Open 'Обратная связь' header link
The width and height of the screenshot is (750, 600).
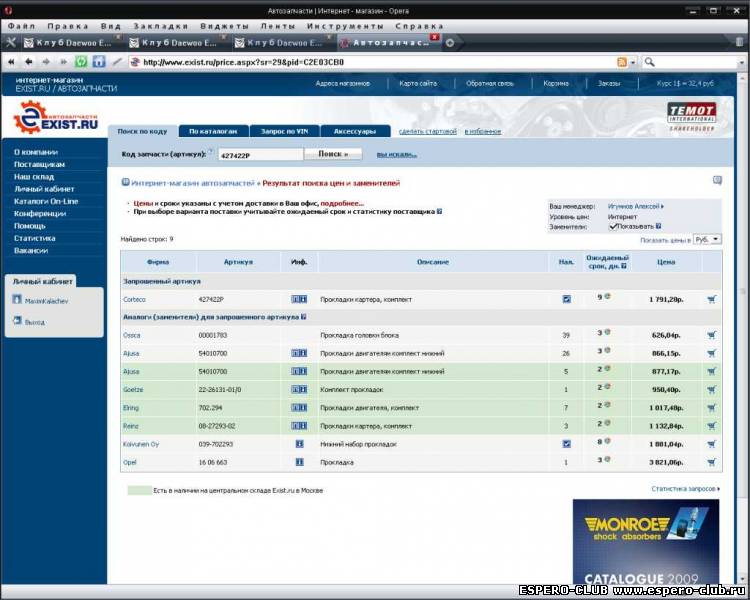point(490,83)
